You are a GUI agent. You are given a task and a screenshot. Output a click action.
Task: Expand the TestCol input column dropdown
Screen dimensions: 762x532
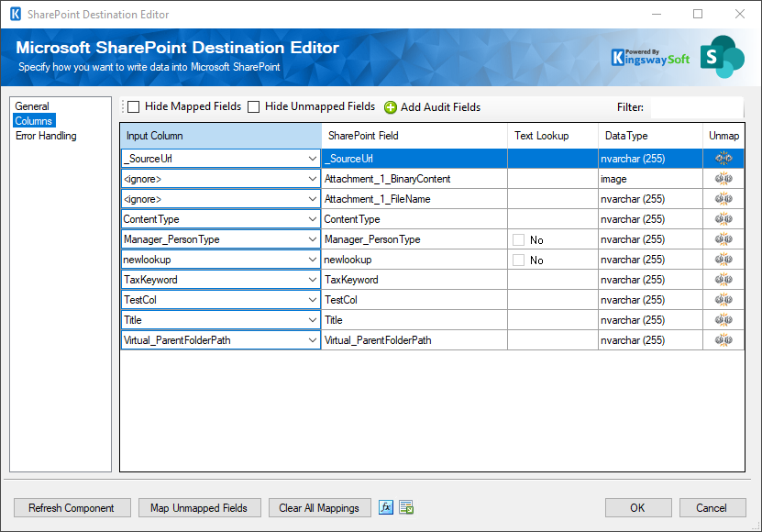[x=313, y=300]
